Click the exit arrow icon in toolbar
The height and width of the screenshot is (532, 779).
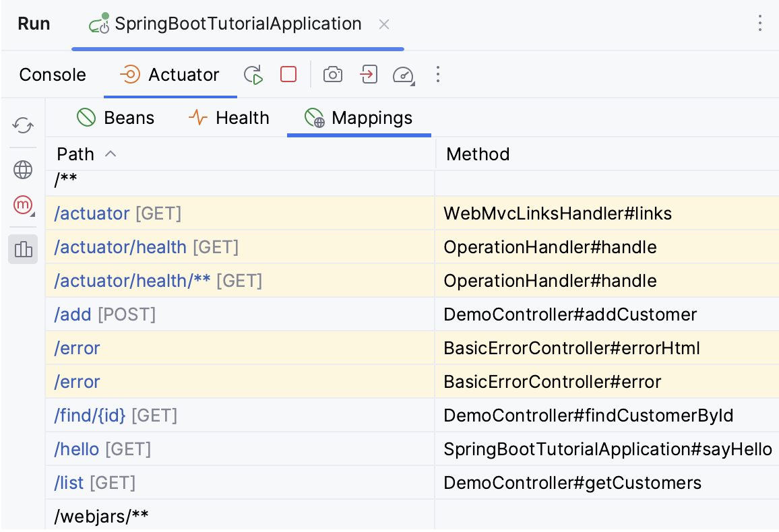[x=369, y=75]
